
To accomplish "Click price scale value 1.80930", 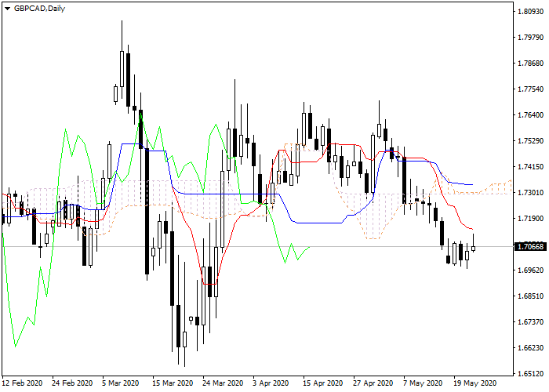I will coord(530,12).
